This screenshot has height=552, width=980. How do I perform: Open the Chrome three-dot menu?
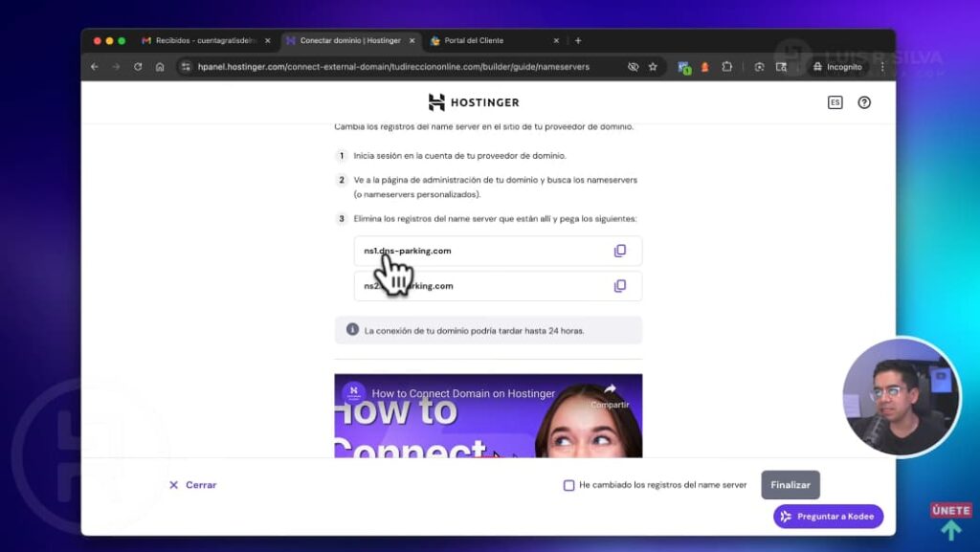click(882, 67)
